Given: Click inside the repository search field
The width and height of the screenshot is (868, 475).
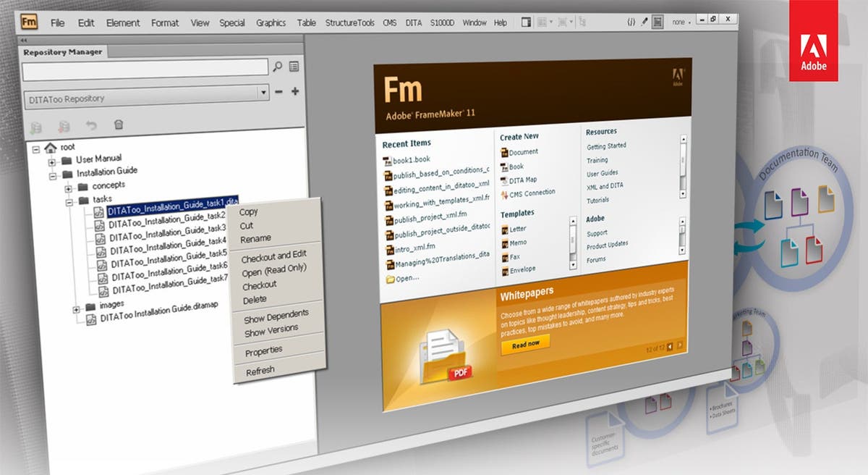Looking at the screenshot, I should [x=145, y=67].
